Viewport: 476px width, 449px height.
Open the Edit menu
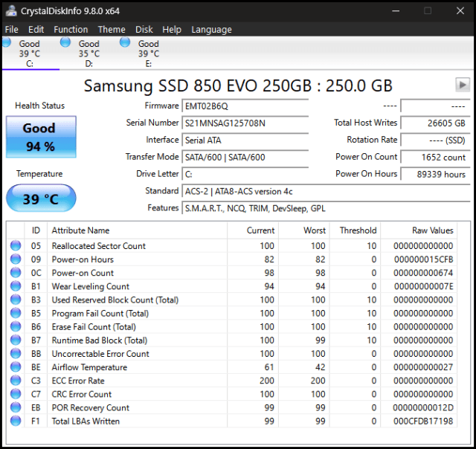click(x=36, y=30)
